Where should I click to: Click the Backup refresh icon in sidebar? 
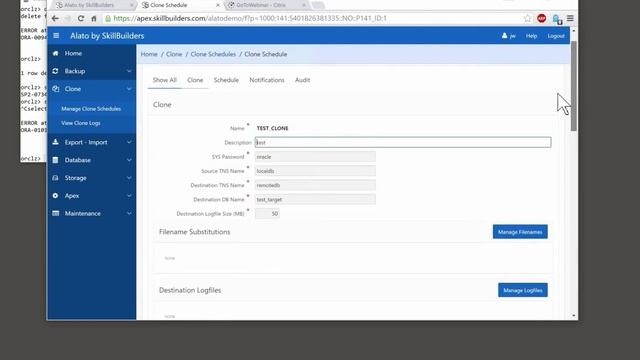tap(56, 71)
